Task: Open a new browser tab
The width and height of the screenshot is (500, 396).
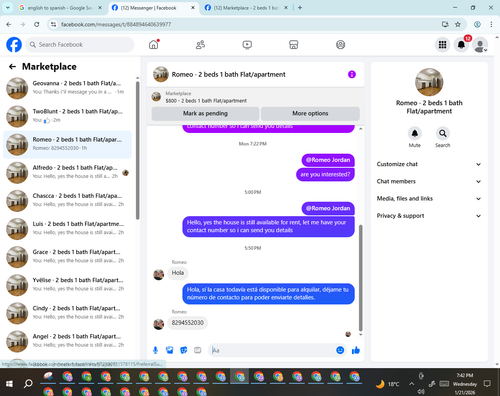Action: [300, 8]
